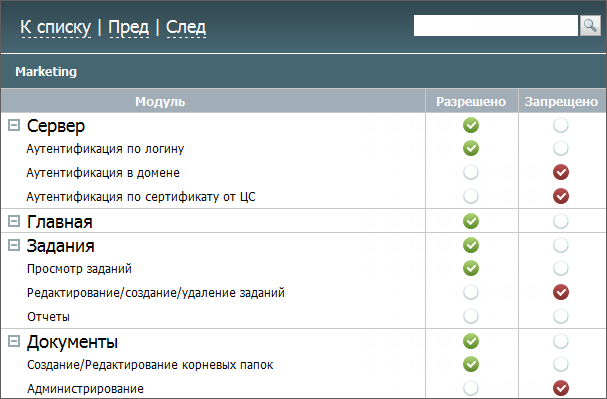
Task: Select Запрещено for Задания
Action: tap(561, 245)
